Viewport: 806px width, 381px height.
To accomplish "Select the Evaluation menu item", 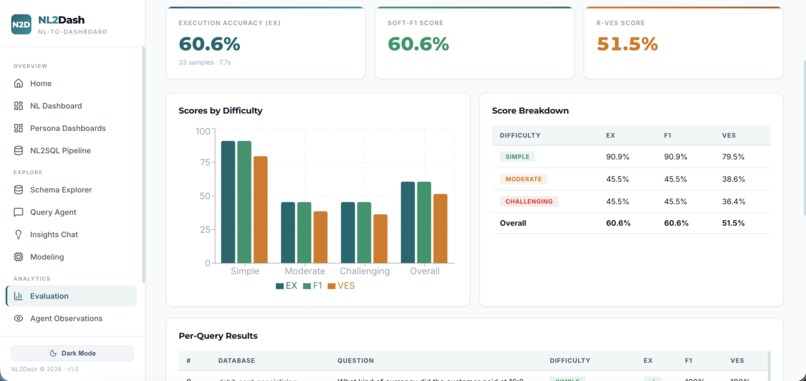I will click(x=71, y=296).
